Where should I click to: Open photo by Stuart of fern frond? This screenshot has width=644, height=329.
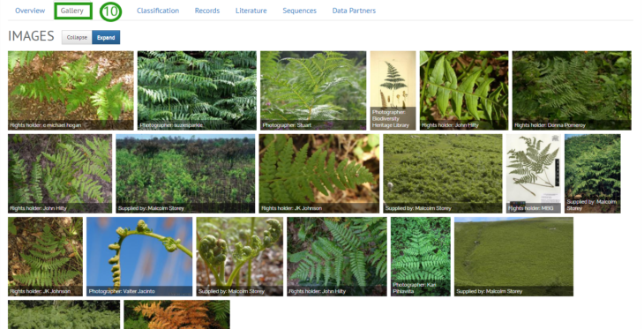(x=313, y=90)
